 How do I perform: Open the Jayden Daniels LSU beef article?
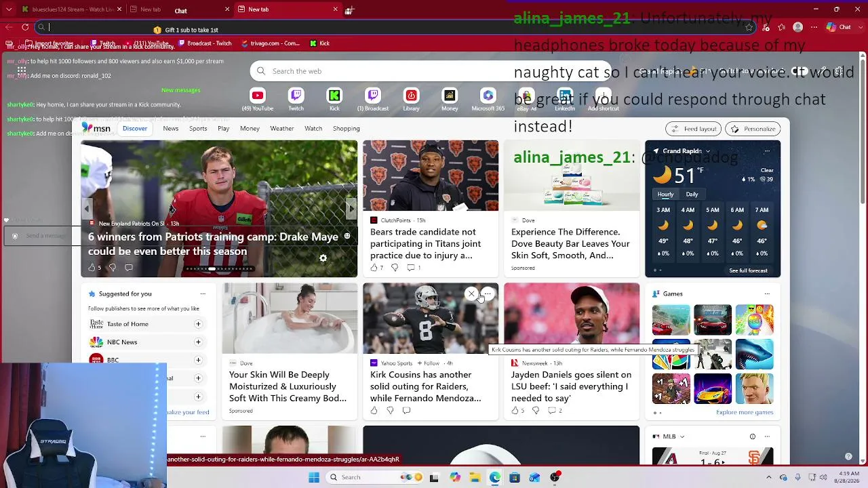571,386
